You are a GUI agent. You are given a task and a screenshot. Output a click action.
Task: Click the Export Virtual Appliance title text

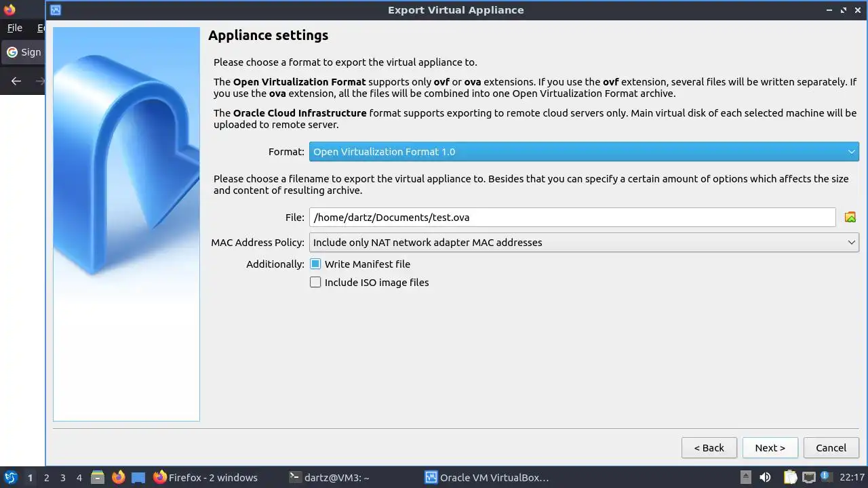[456, 10]
